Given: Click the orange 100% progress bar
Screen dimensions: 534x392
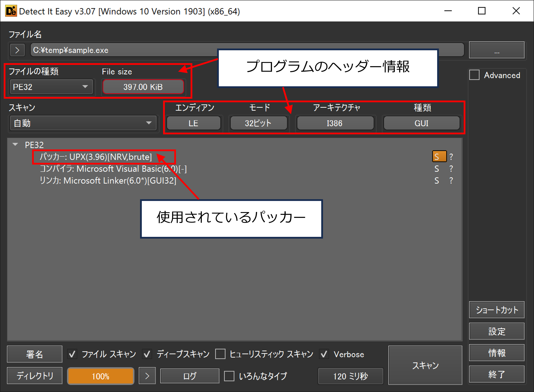Looking at the screenshot, I should 101,376.
